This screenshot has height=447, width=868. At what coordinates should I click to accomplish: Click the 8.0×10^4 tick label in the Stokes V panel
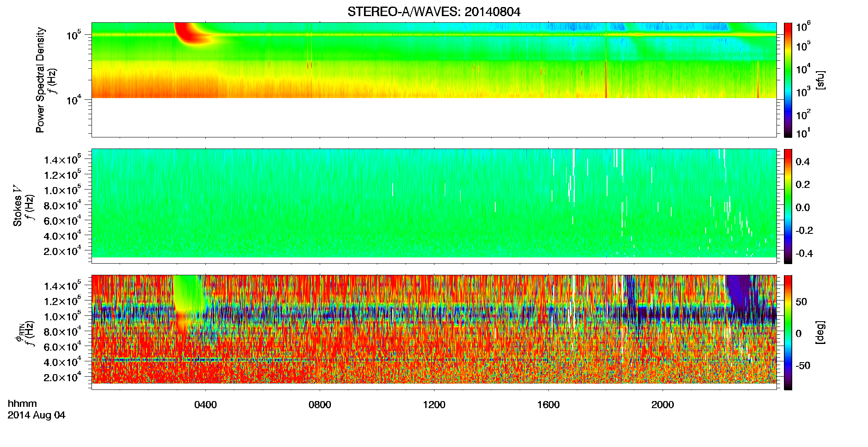coord(62,205)
